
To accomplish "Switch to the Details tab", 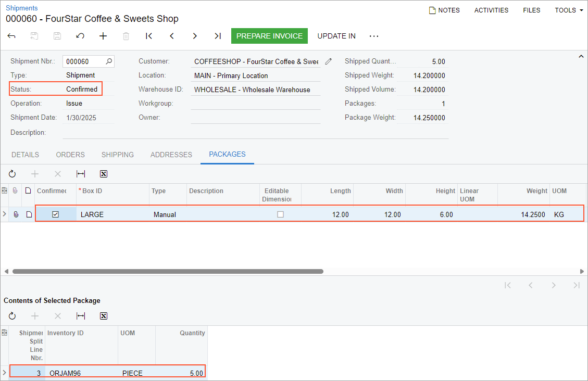I will pos(25,155).
